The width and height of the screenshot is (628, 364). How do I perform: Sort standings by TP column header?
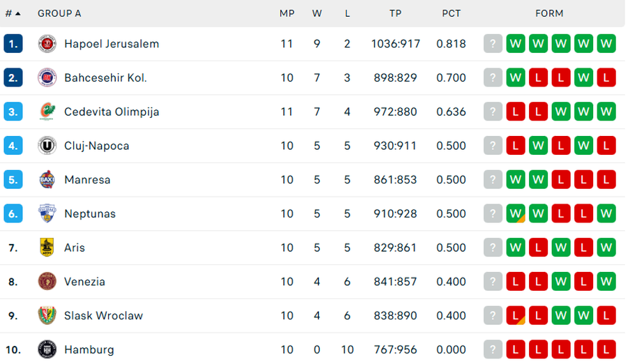[396, 13]
